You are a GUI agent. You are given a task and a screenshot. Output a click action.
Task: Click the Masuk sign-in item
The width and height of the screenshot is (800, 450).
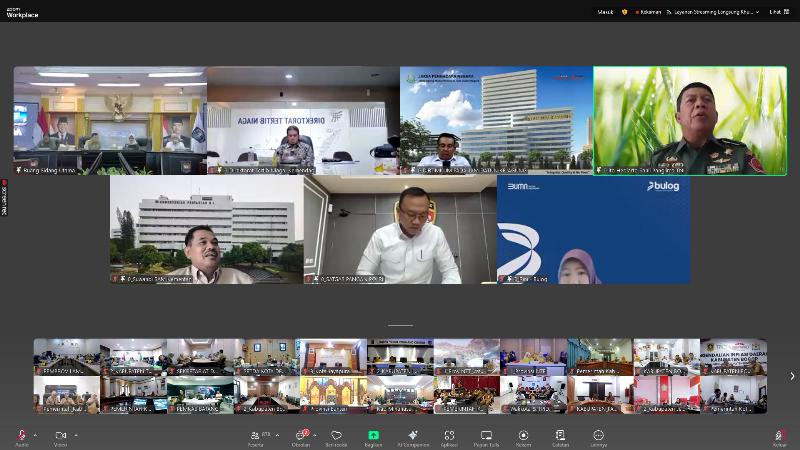click(605, 12)
